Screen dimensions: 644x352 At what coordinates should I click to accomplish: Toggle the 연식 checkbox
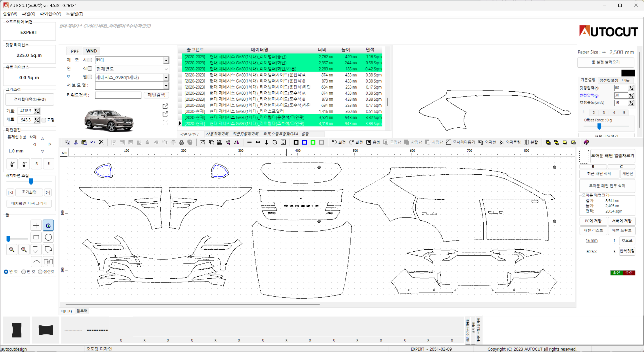click(x=90, y=68)
